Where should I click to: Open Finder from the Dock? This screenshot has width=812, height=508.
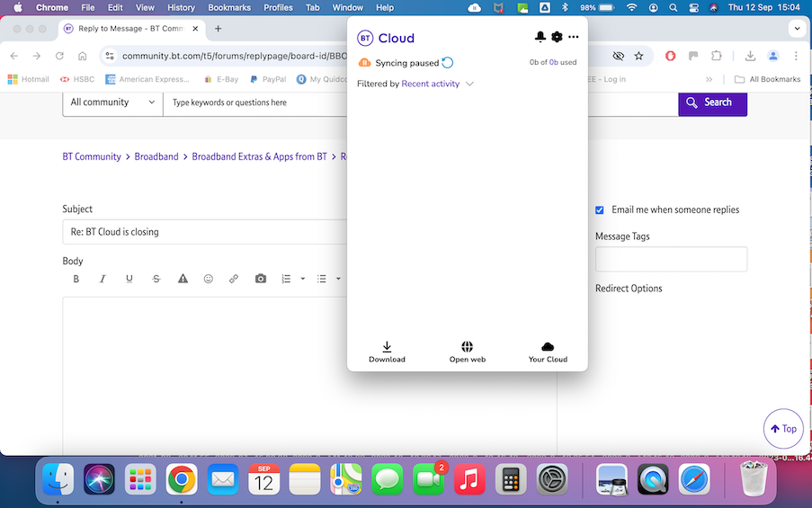[58, 479]
